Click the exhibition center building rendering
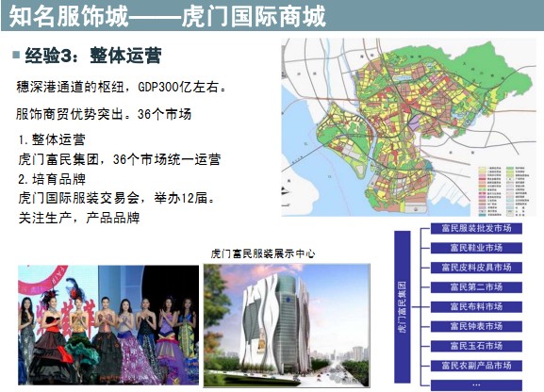The height and width of the screenshot is (392, 544). click(x=287, y=325)
